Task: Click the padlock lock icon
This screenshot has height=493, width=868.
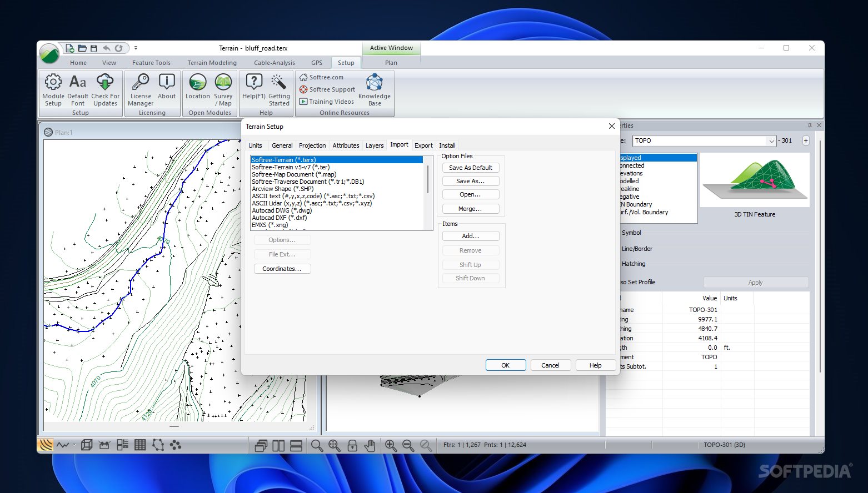Action: click(352, 445)
